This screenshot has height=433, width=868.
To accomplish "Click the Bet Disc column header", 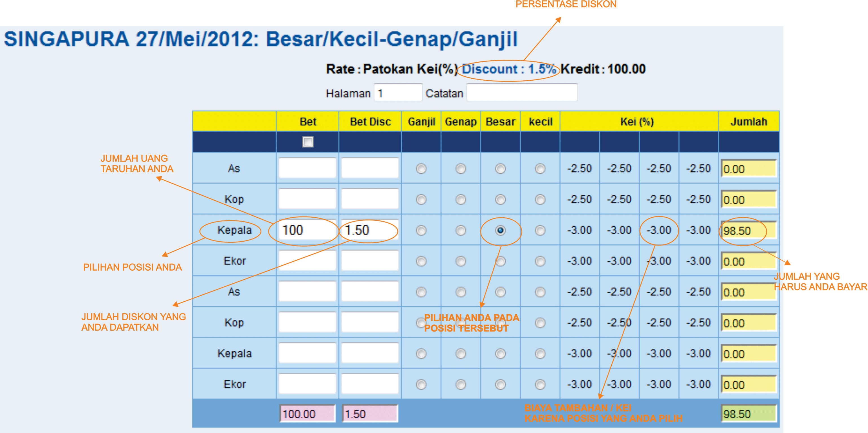I will (x=370, y=122).
